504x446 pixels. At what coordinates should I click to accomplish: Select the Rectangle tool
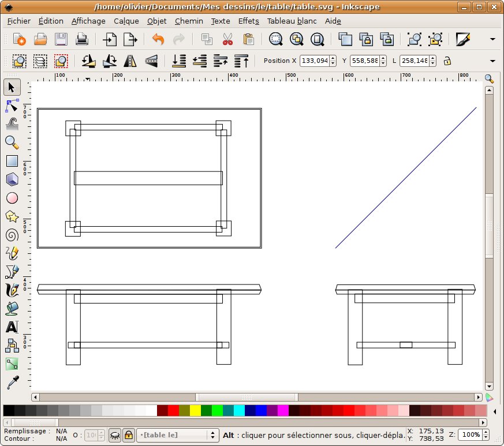12,161
